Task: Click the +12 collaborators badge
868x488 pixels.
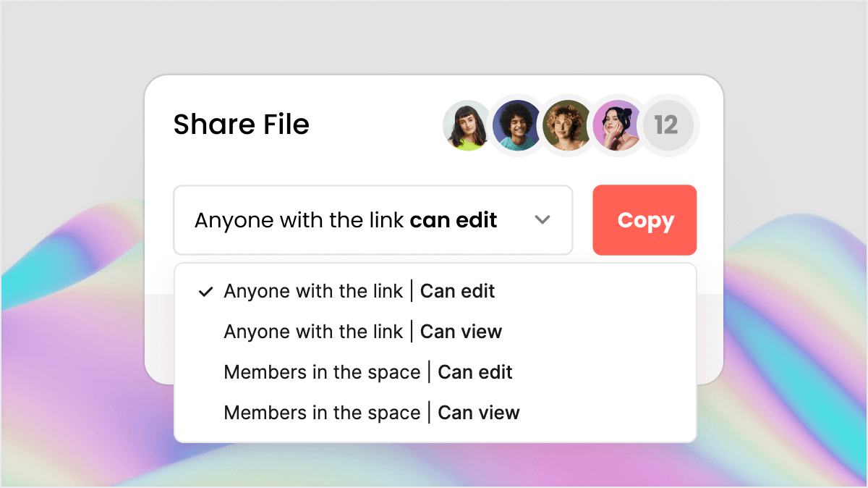Action: click(x=669, y=125)
